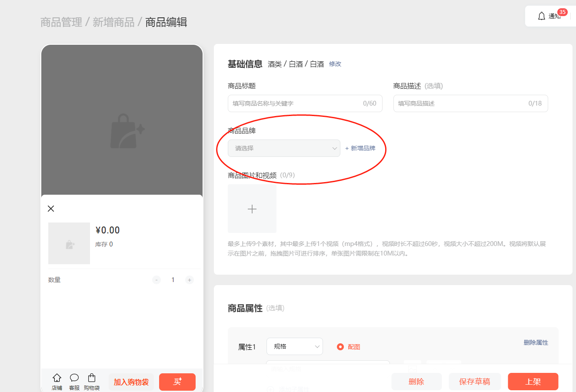Viewport: 576px width, 392px height.
Task: Focus the 商品标题 input field
Action: (305, 103)
